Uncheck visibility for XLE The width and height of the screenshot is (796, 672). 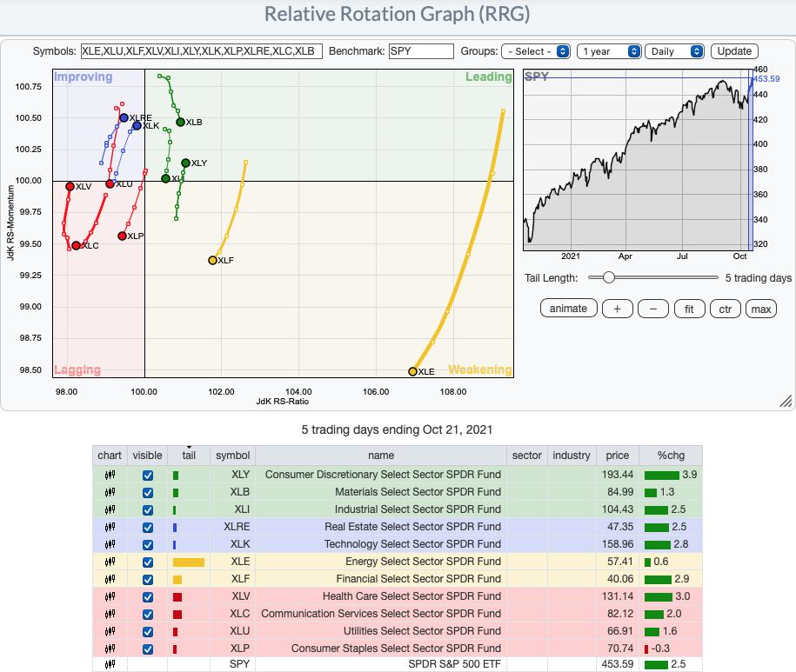148,562
